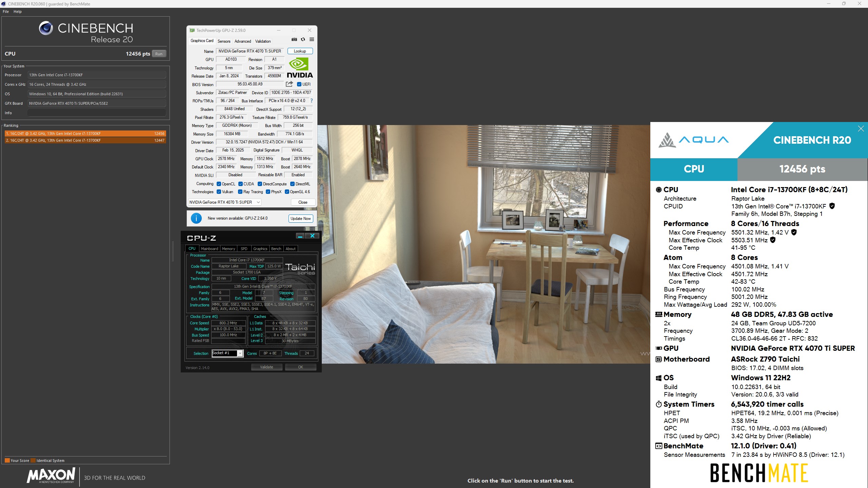The image size is (868, 488).
Task: Click the Max Effective Clock verified shield icon
Action: coord(773,240)
